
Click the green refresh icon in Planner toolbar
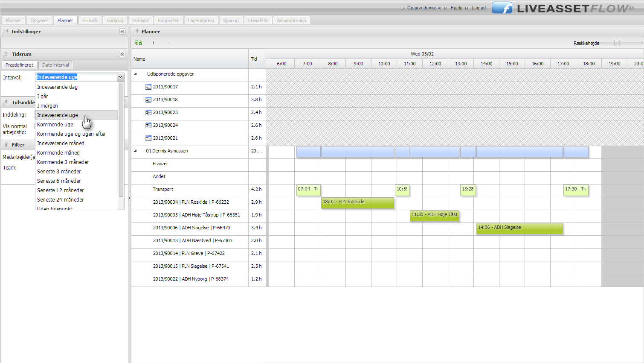(139, 43)
